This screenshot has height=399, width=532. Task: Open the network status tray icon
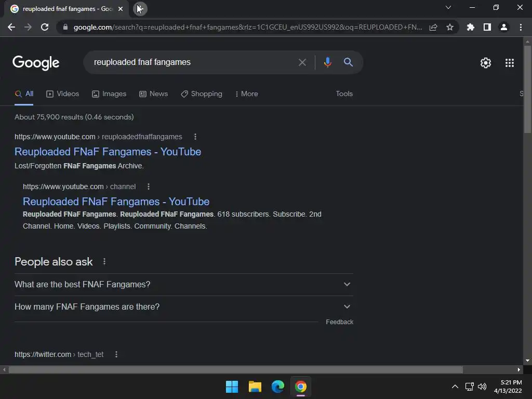click(470, 387)
